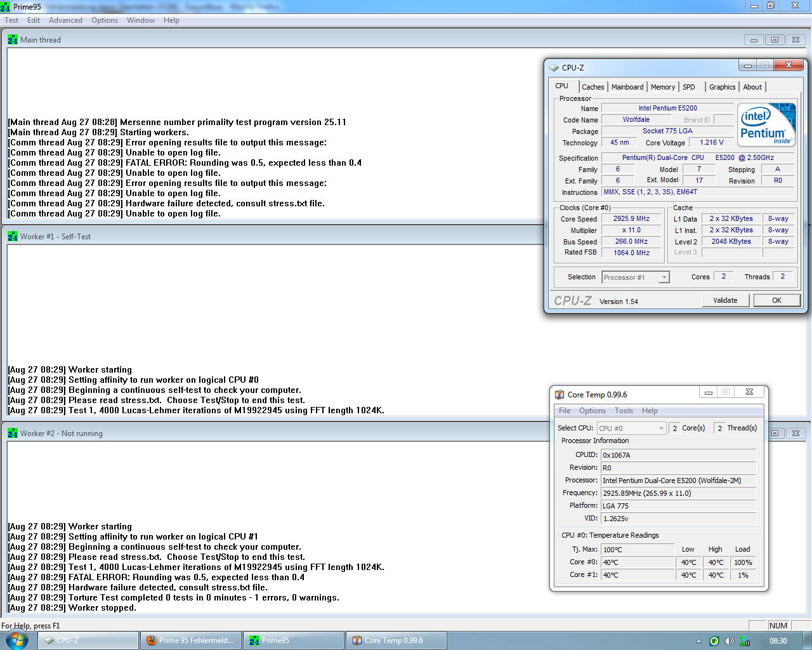Screen dimensions: 812x650
Task: Open the Help menu in Core Temp
Action: tap(650, 411)
